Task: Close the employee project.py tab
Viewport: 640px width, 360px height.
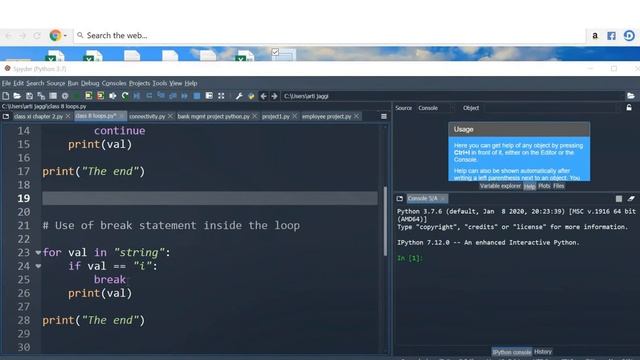Action: [x=356, y=116]
